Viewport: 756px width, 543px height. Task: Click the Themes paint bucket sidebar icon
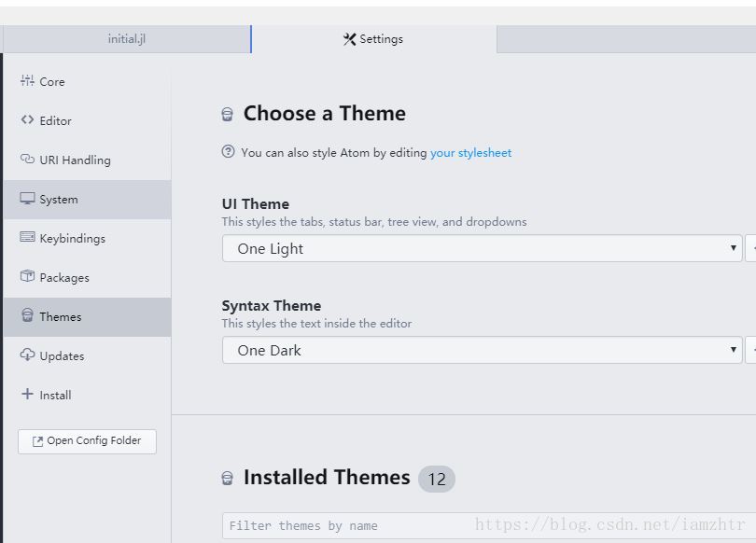click(x=27, y=315)
